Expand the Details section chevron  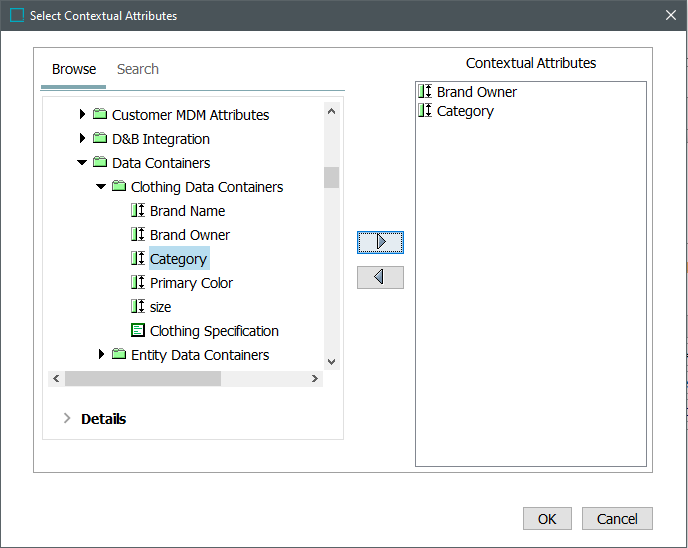[x=67, y=419]
